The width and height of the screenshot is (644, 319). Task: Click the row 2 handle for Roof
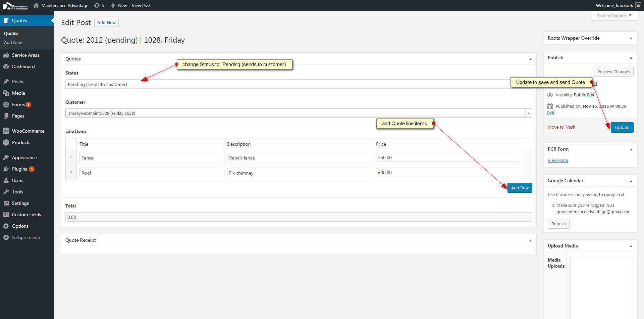pyautogui.click(x=71, y=173)
